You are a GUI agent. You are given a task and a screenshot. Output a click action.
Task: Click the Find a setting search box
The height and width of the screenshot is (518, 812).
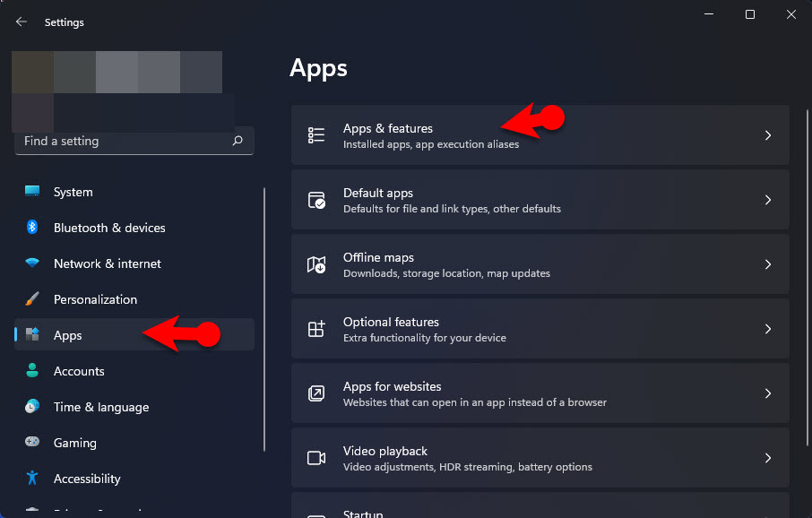(134, 141)
